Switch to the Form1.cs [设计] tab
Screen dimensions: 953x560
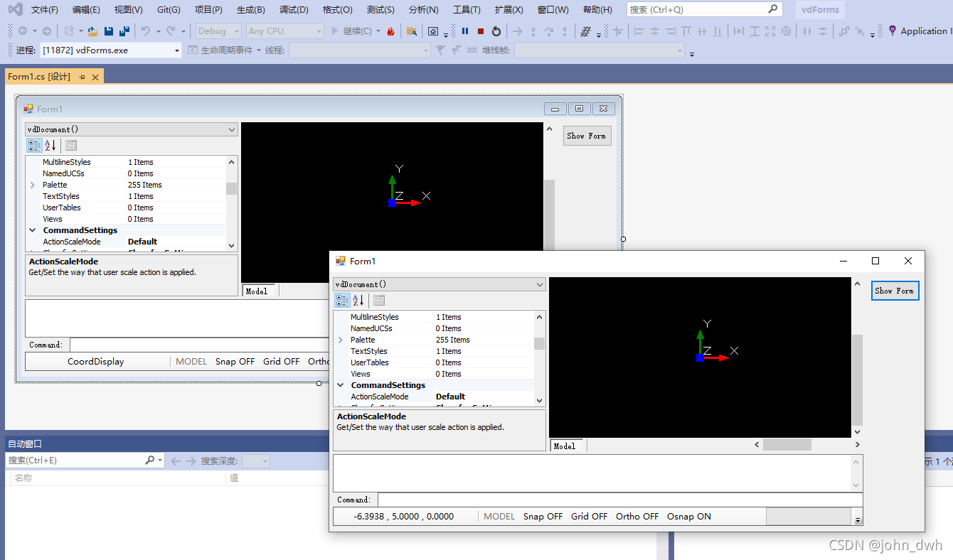(39, 76)
